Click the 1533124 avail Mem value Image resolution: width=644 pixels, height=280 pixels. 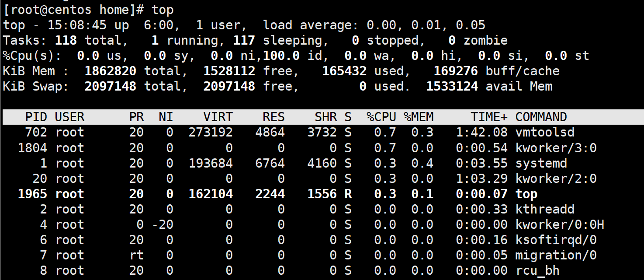(452, 86)
